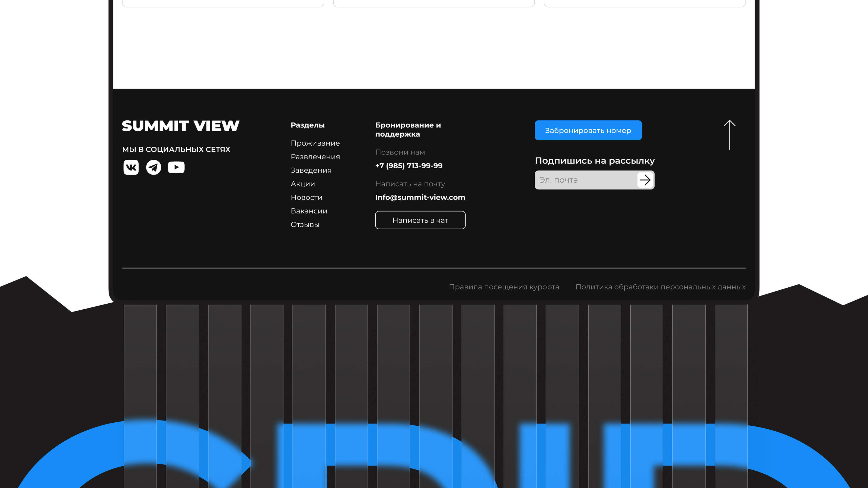Open the Telegram channel icon
Image resolution: width=868 pixels, height=488 pixels.
(154, 167)
